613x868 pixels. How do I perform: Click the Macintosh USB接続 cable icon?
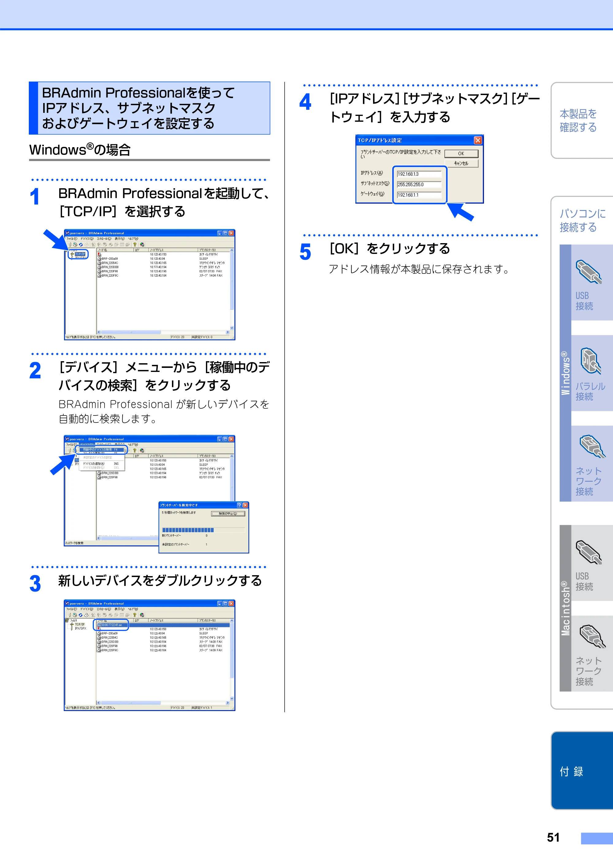coord(588,552)
